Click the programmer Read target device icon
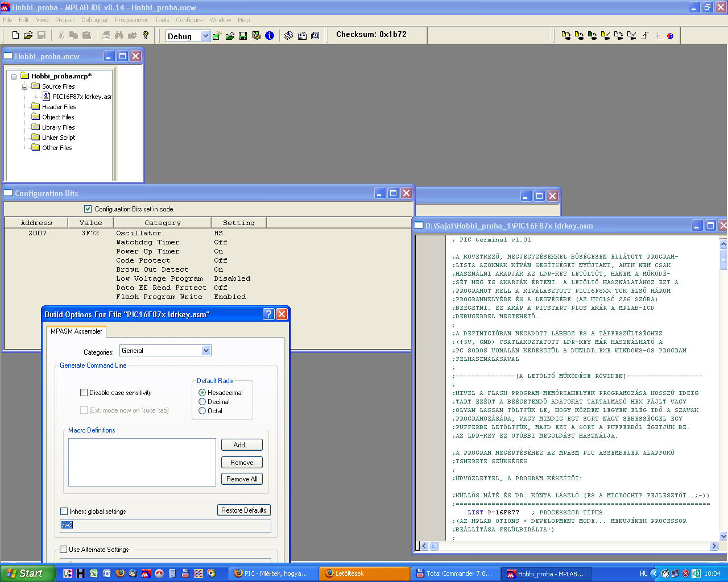 coord(579,35)
